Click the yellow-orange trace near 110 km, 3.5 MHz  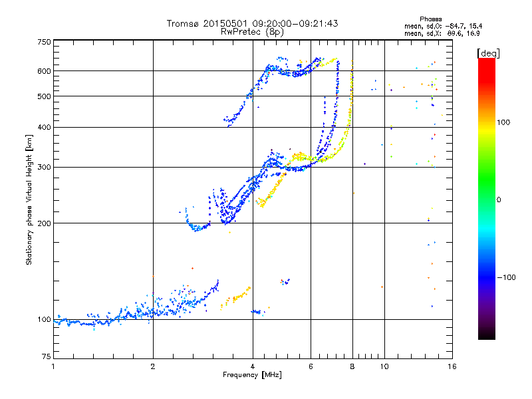coord(236,297)
